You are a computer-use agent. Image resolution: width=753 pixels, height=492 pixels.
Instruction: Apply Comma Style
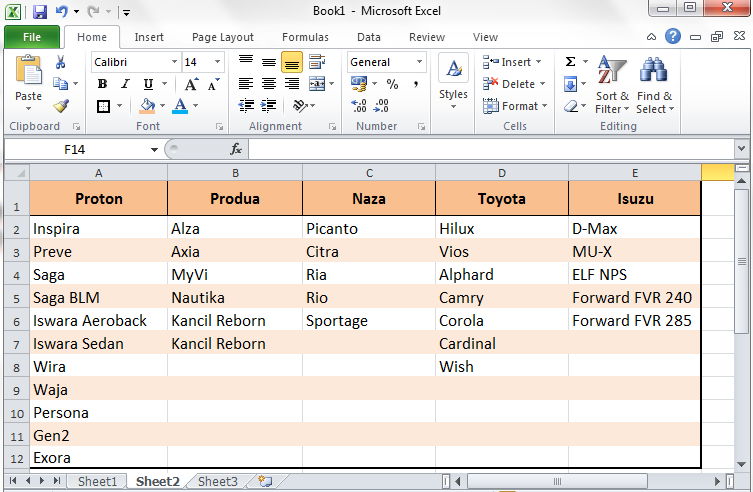(x=416, y=84)
